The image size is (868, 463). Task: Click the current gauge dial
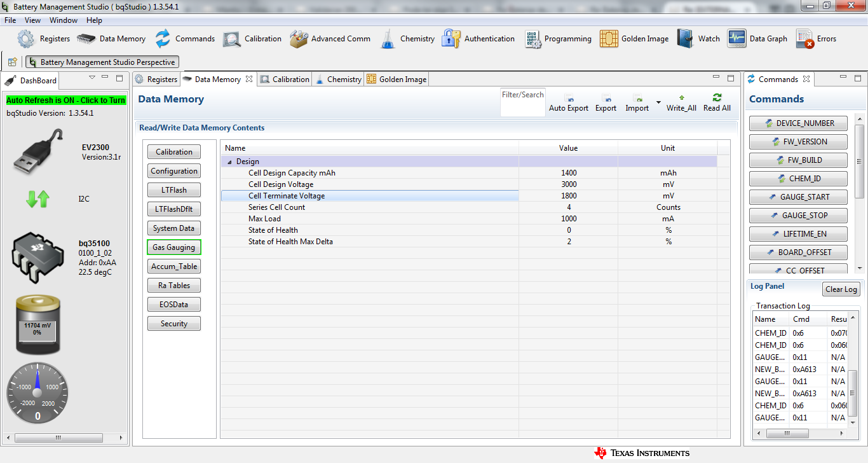coord(37,392)
